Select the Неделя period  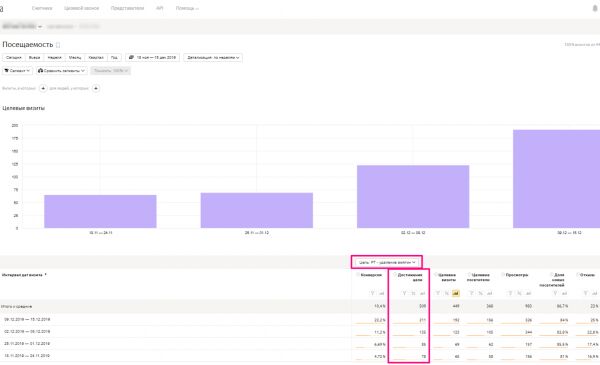(x=54, y=57)
